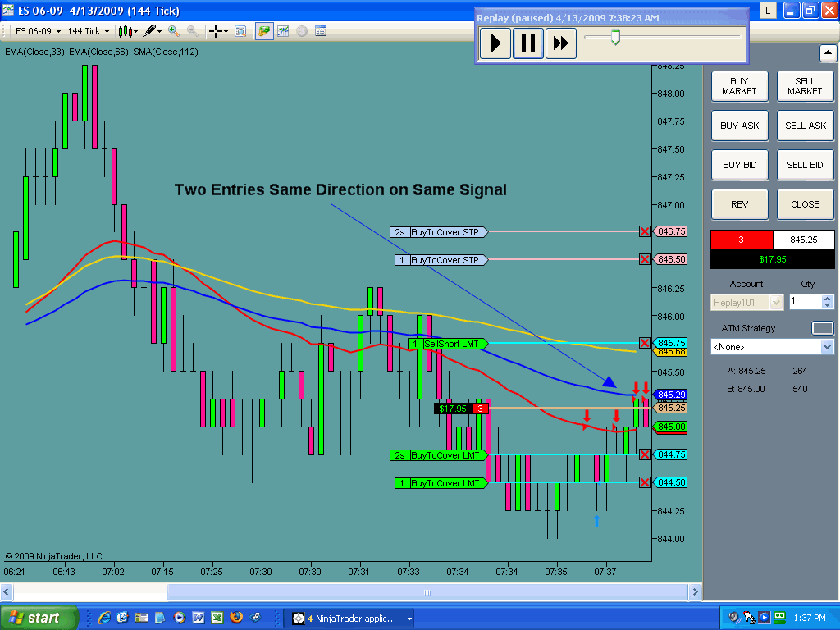Open the Account Replay101 dropdown
Image resolution: width=840 pixels, height=630 pixels.
tap(746, 302)
